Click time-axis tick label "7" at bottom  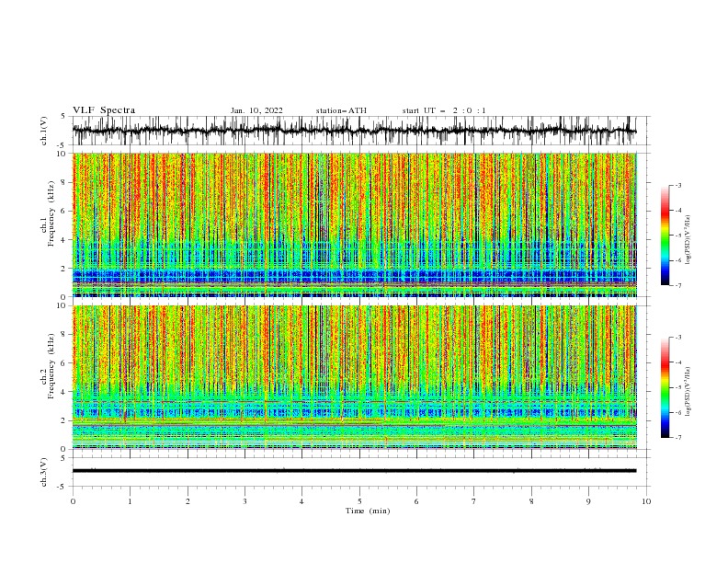point(474,501)
